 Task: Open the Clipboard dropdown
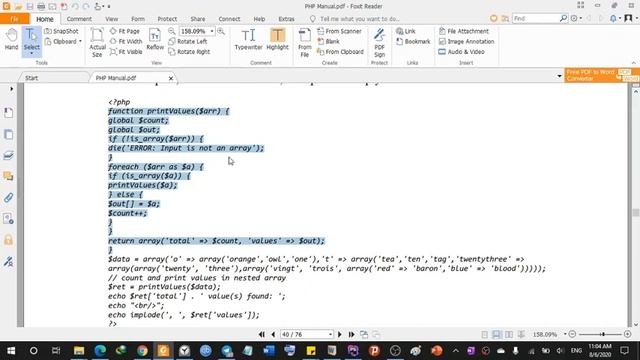coord(63,42)
